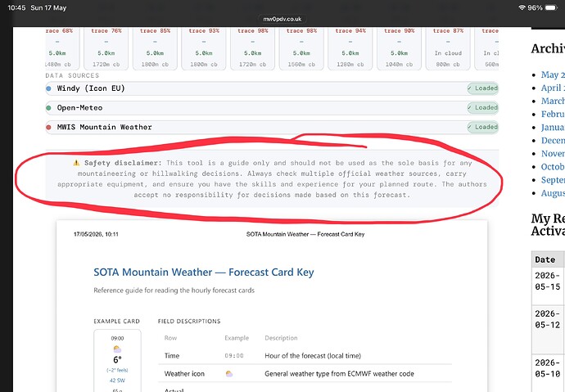This screenshot has width=565, height=392.
Task: Tap the 10:45 clock in status bar
Action: pos(16,7)
